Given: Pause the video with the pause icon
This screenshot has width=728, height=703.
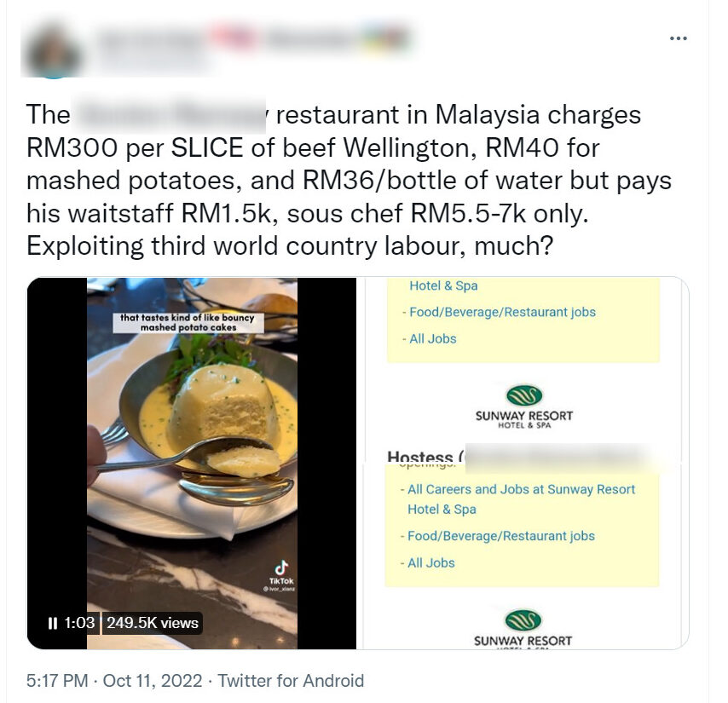Looking at the screenshot, I should [53, 623].
